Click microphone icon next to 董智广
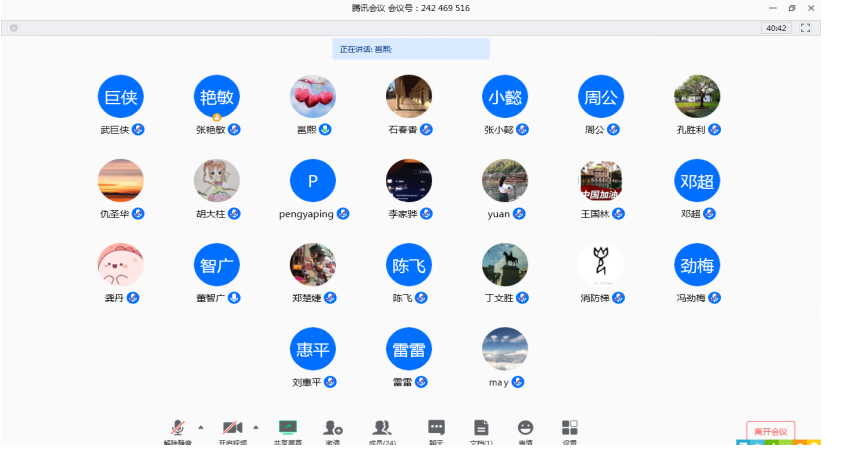 pos(234,298)
